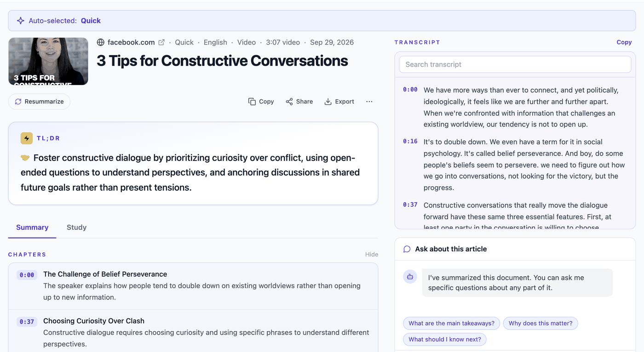The height and width of the screenshot is (352, 644).
Task: Click transcript timestamp 0:00
Action: (410, 90)
